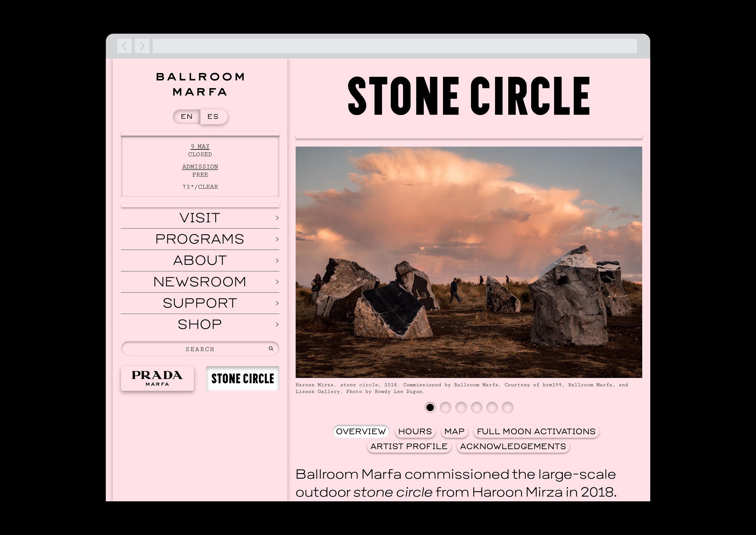Expand the Newsroom menu chevron
756x535 pixels.
[x=277, y=282]
